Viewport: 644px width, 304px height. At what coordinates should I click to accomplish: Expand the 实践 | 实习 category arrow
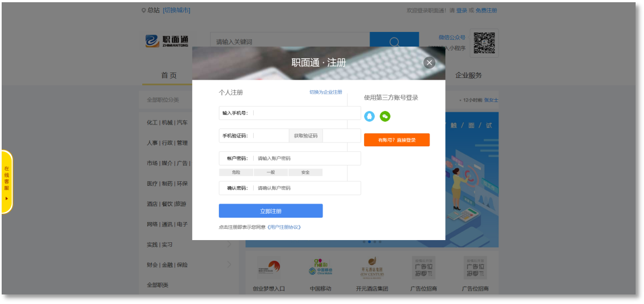230,245
